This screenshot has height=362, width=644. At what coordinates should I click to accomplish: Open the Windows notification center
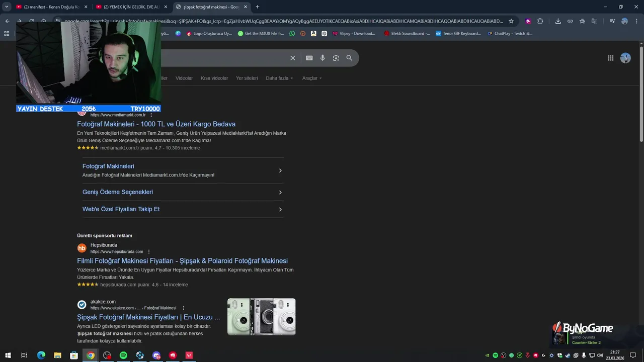pos(633,355)
